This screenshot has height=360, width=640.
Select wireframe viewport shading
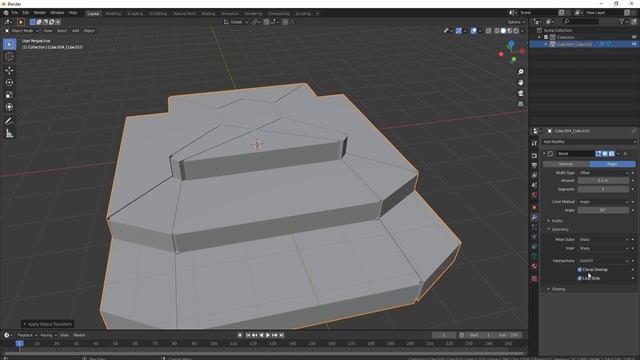pos(497,31)
